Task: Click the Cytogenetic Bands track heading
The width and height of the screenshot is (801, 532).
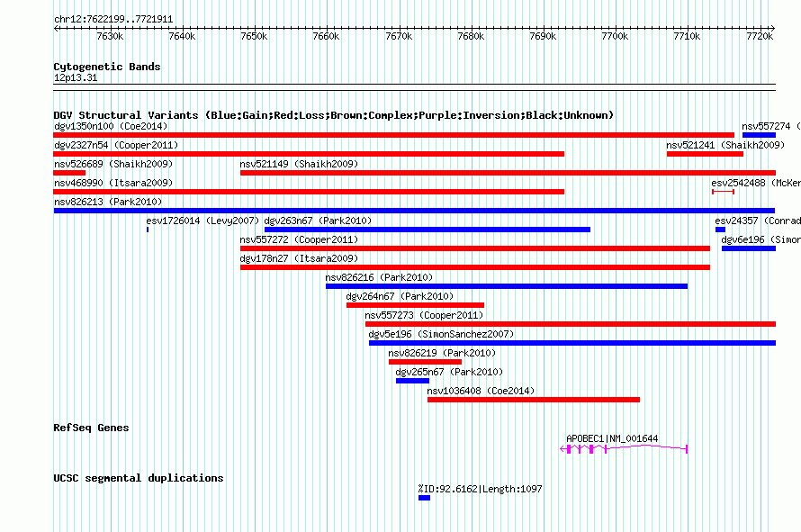Action: coord(107,67)
